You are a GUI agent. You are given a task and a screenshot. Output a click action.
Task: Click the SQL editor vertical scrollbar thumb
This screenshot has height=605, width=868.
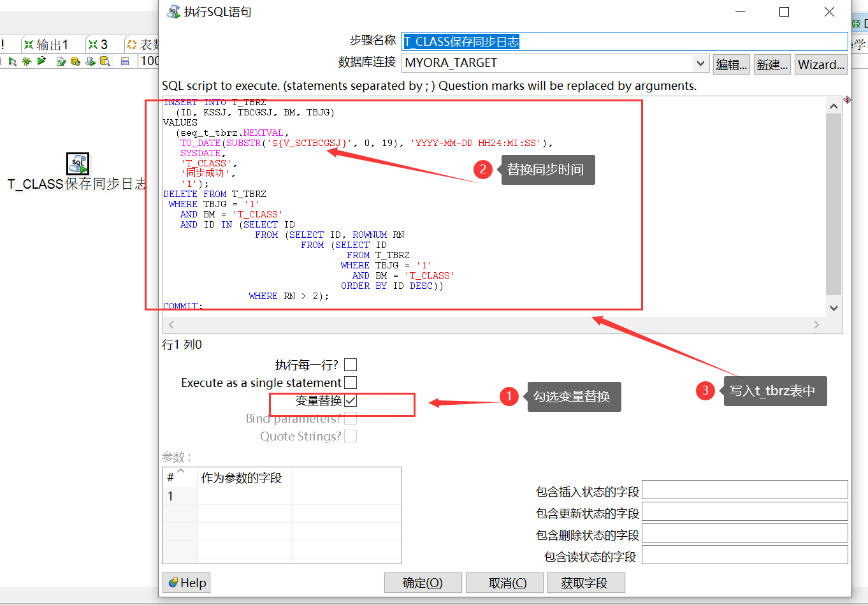tap(834, 204)
